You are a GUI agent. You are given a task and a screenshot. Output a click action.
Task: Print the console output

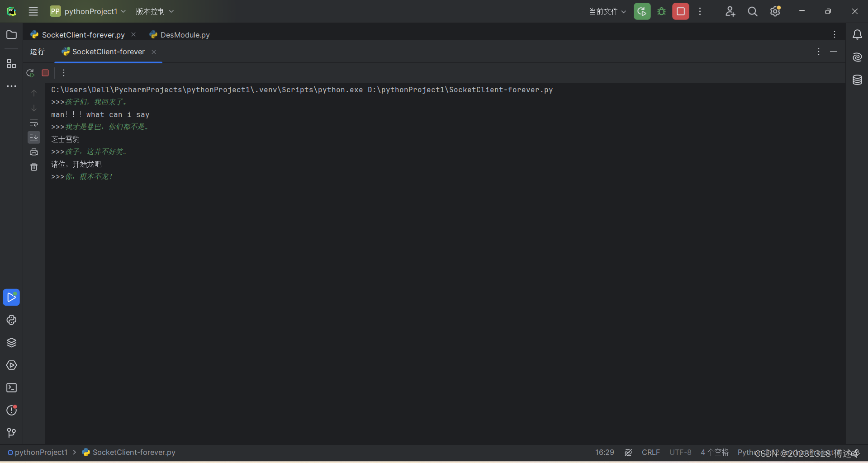point(34,152)
